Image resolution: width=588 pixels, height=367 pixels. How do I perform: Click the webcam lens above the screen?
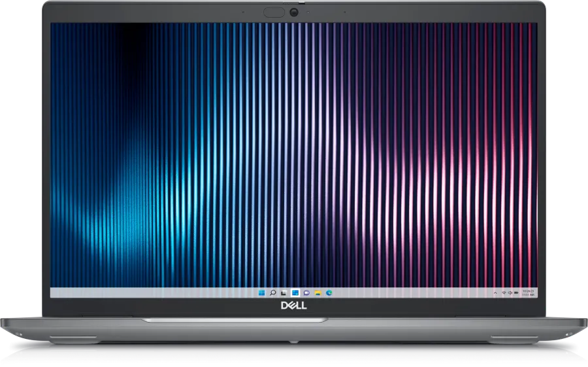pos(294,12)
